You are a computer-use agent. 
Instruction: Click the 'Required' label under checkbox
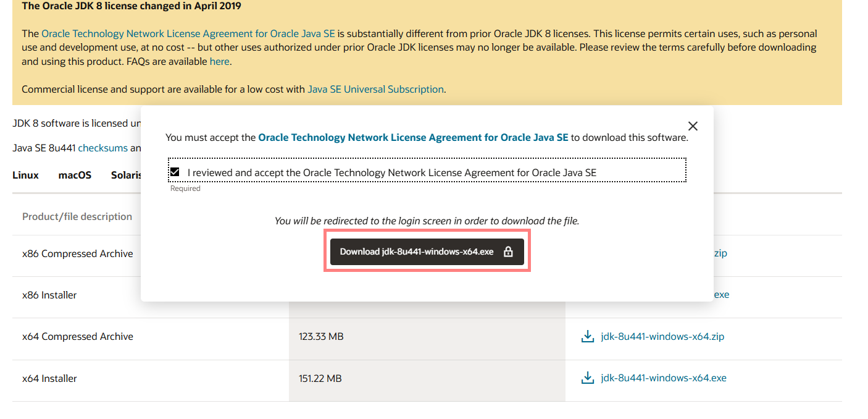point(185,188)
